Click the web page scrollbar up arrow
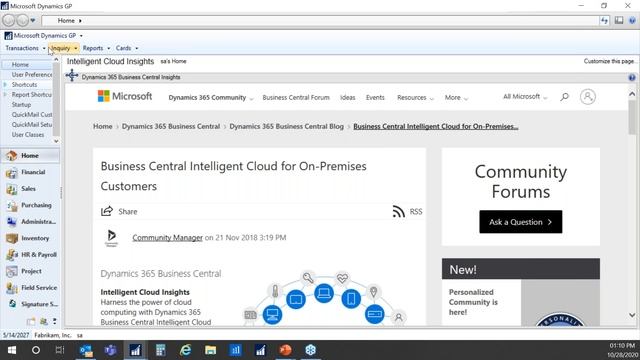640x360 pixels. (632, 94)
